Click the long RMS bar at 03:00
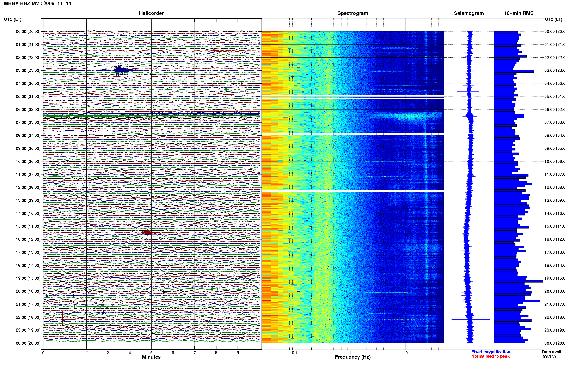The image size is (588, 368). [514, 71]
